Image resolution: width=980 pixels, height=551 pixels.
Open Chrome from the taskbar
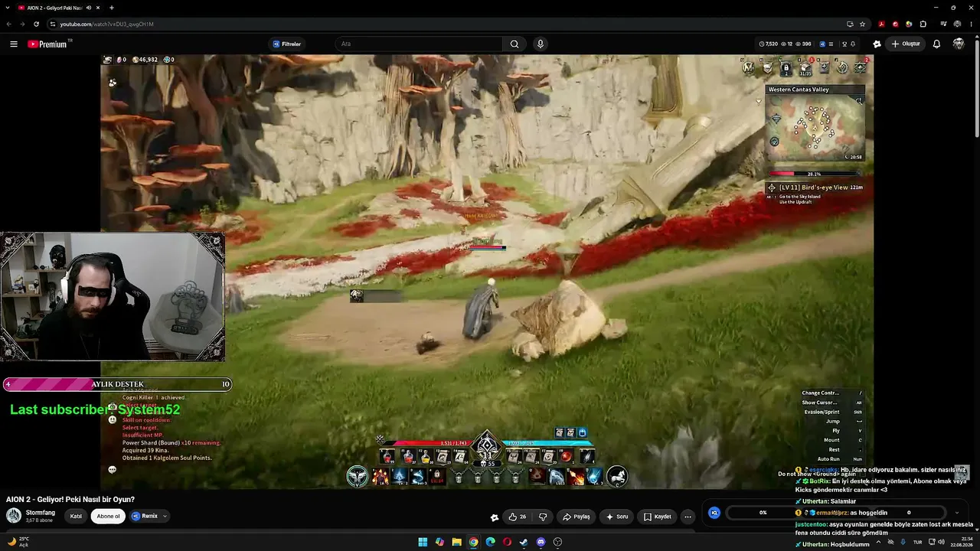tap(473, 542)
